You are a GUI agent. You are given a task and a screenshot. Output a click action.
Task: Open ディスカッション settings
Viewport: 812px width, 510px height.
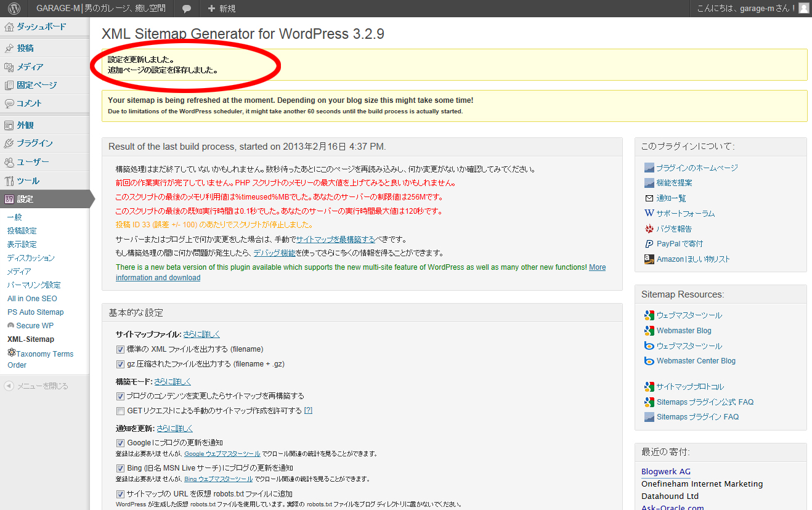31,258
